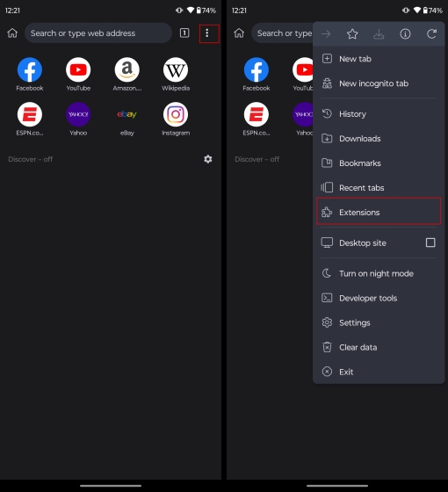This screenshot has width=448, height=492.
Task: Select Clear data from the menu
Action: click(379, 347)
